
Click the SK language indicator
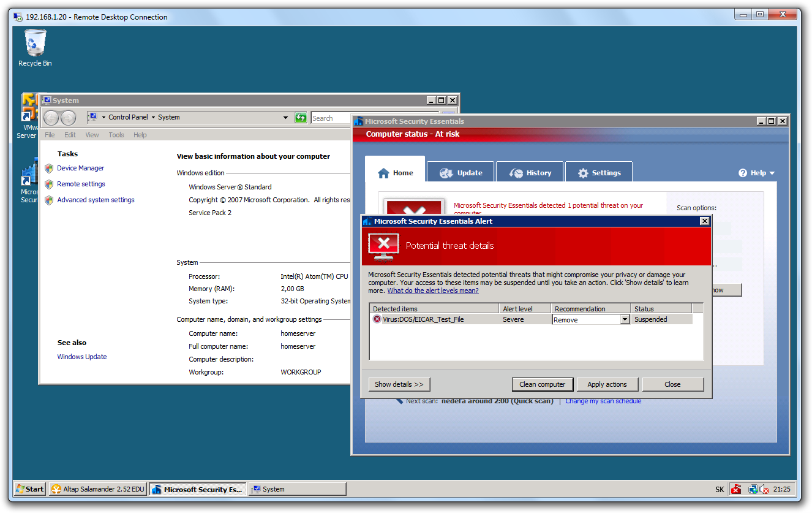point(720,490)
